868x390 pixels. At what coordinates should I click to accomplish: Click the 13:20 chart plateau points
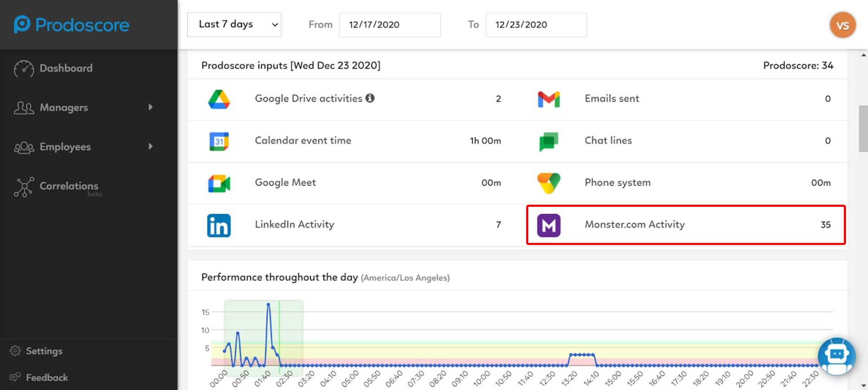pyautogui.click(x=582, y=355)
